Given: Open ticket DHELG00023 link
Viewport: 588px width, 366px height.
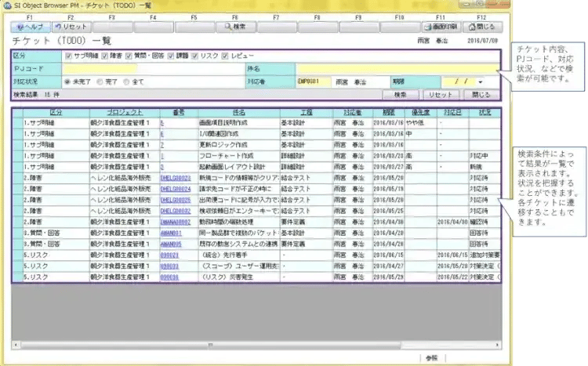Looking at the screenshot, I should click(175, 178).
